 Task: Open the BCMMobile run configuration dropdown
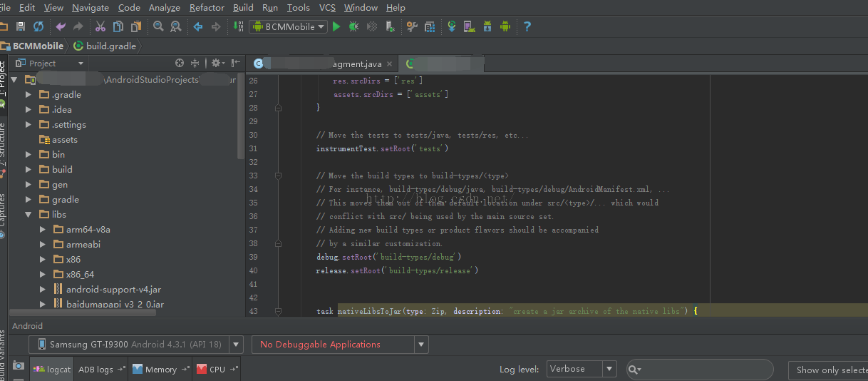[289, 26]
